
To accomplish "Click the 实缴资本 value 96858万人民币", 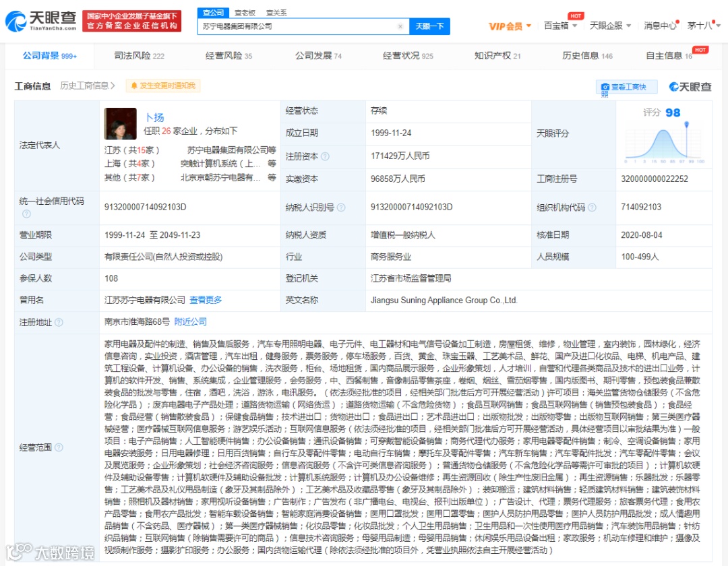I will click(398, 179).
